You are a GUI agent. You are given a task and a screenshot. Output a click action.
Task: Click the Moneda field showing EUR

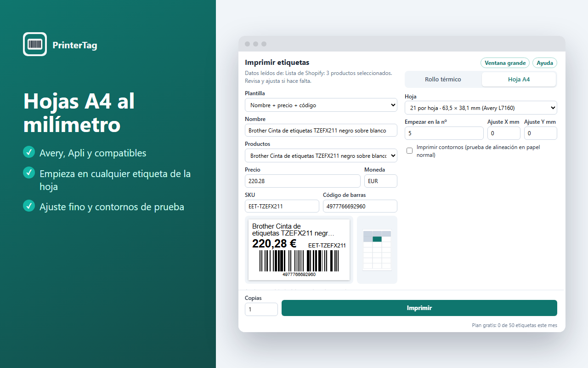click(x=381, y=181)
